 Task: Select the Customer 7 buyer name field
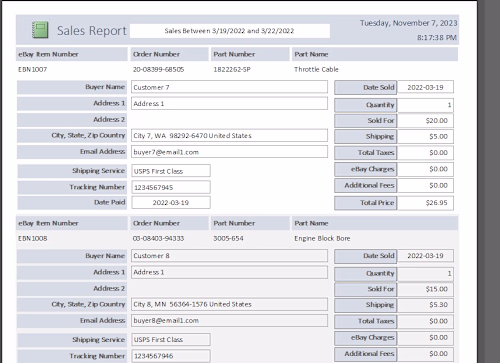pos(229,87)
